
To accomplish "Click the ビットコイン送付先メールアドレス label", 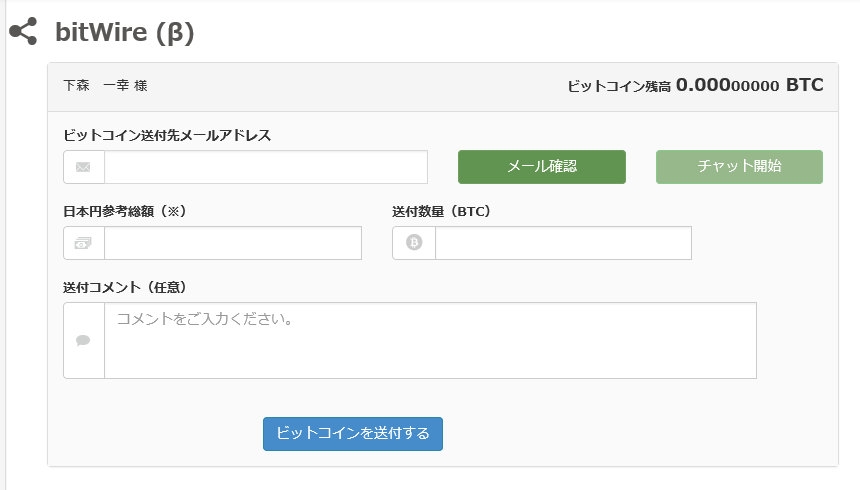I will coord(166,135).
